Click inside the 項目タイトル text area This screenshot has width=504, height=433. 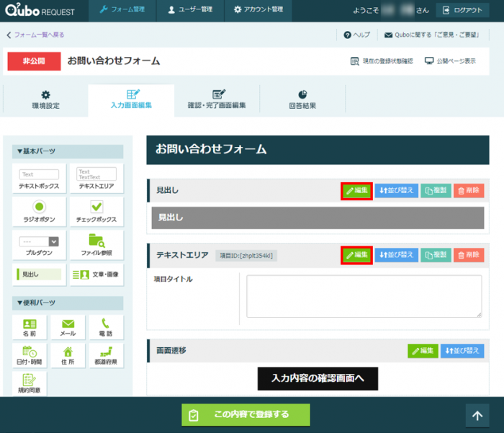pyautogui.click(x=364, y=295)
